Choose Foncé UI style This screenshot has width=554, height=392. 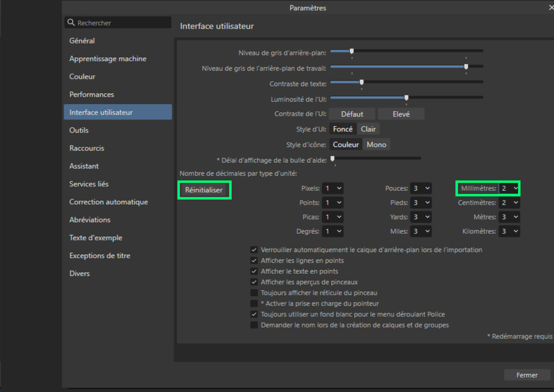click(343, 129)
